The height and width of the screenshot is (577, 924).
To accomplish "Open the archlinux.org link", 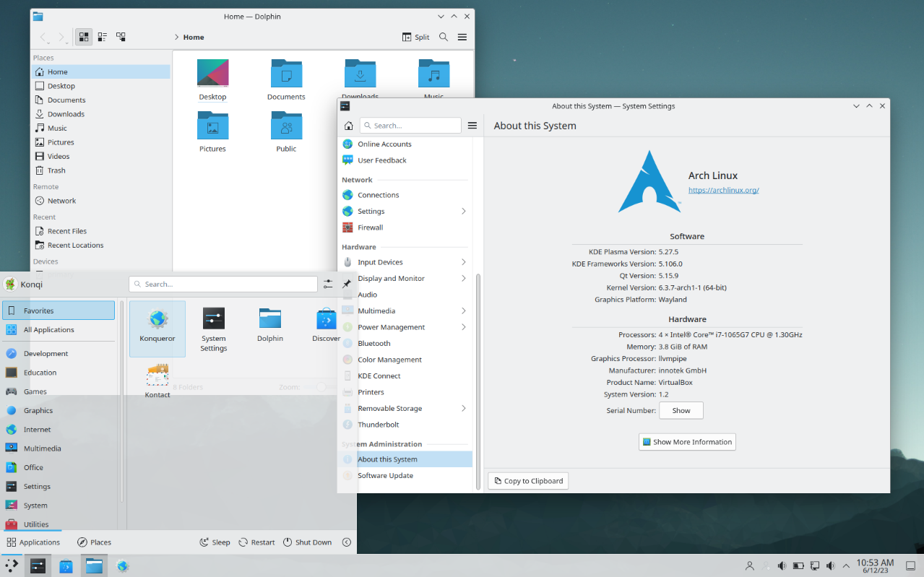I will click(x=723, y=190).
